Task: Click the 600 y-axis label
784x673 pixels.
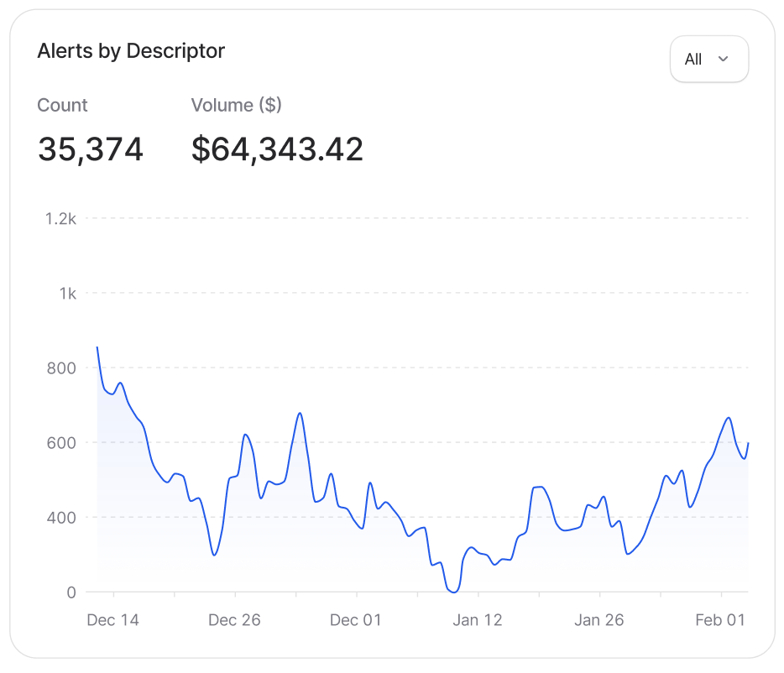Action: coord(61,443)
